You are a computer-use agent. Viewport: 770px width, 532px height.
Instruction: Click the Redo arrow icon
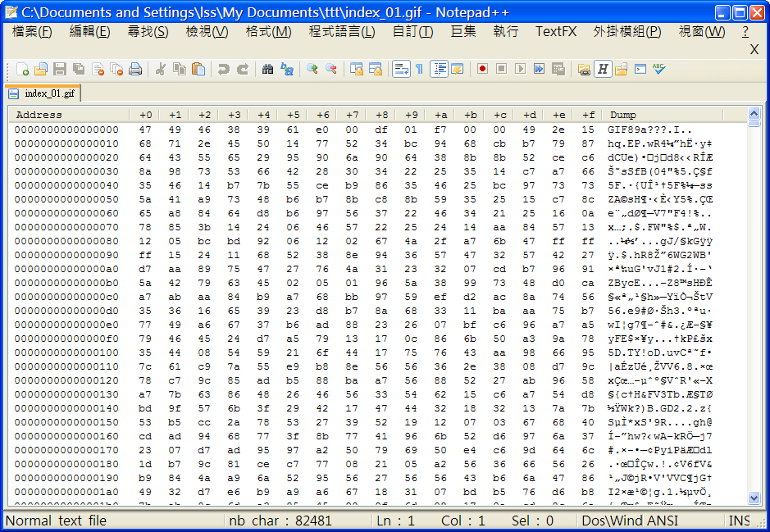pyautogui.click(x=242, y=69)
